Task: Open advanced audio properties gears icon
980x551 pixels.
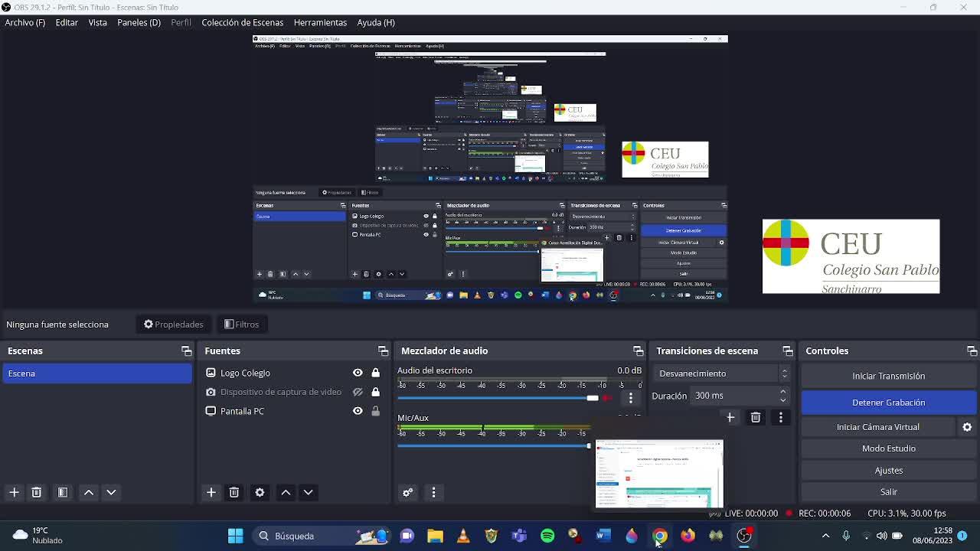Action: click(407, 492)
